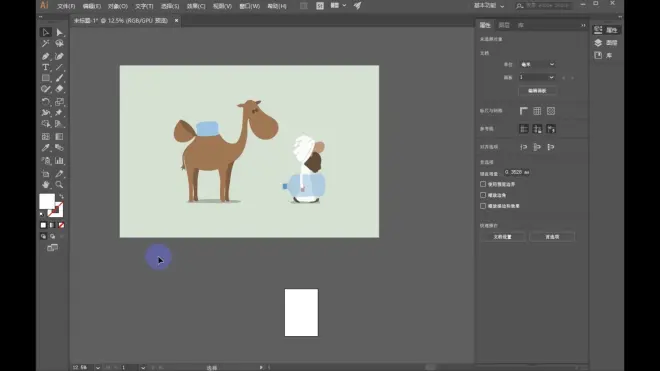
Task: Open the 效果(C) menu
Action: click(196, 6)
